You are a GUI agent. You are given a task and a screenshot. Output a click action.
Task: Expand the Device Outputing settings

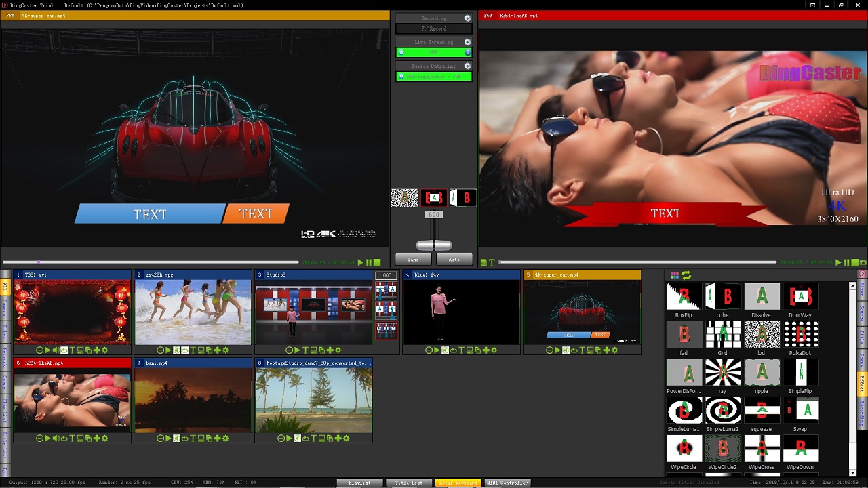pos(467,66)
